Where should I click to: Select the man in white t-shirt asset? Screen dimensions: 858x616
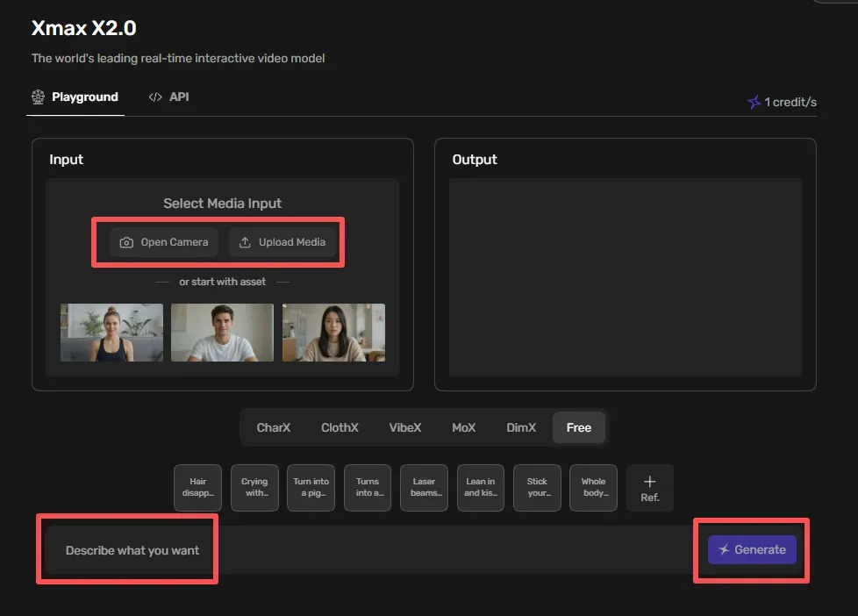coord(222,333)
